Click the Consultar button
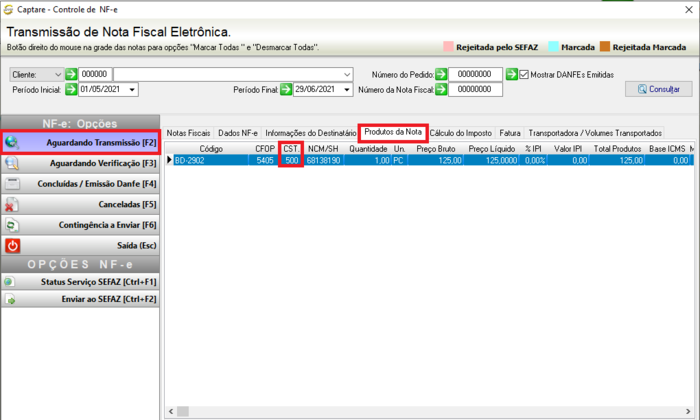 pyautogui.click(x=658, y=89)
